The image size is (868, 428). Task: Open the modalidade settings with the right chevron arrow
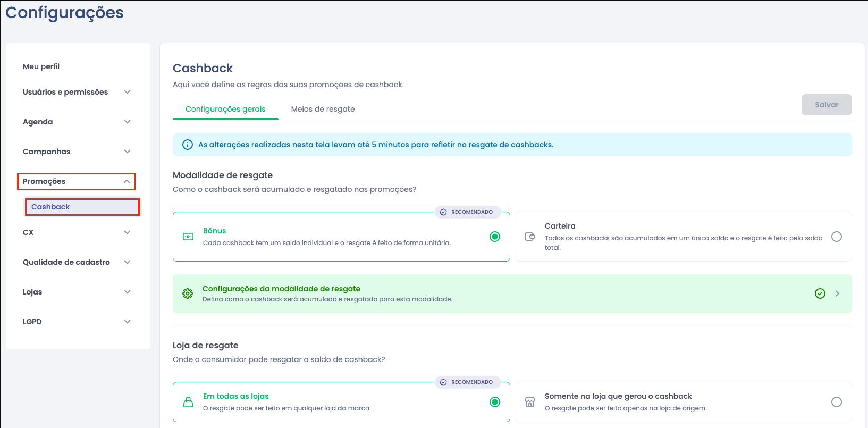pos(837,293)
